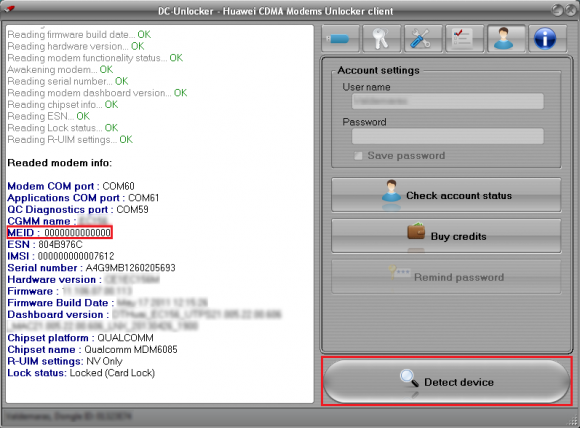580x428 pixels.
Task: Select the MEID value 00000000000000
Action: 77,233
